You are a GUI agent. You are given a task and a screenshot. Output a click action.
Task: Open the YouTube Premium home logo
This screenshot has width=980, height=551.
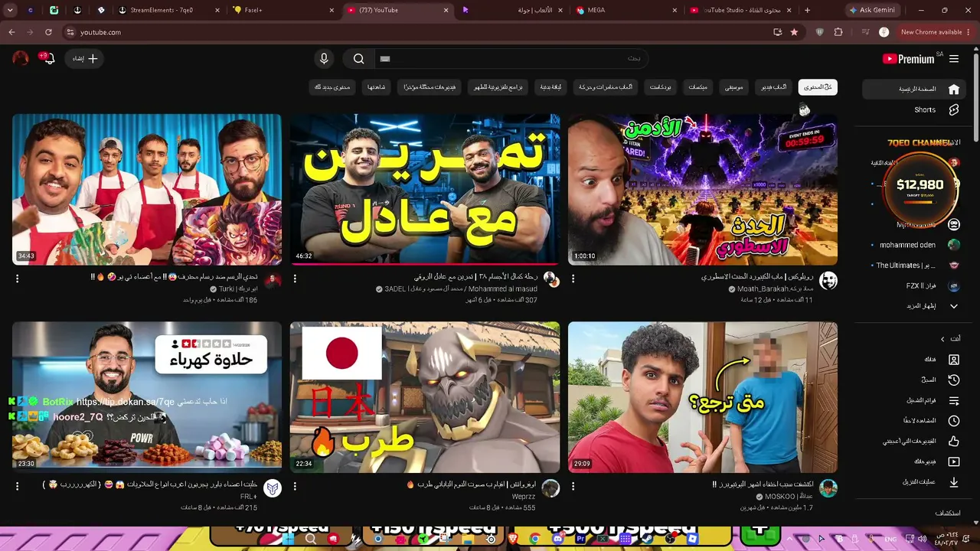click(909, 59)
